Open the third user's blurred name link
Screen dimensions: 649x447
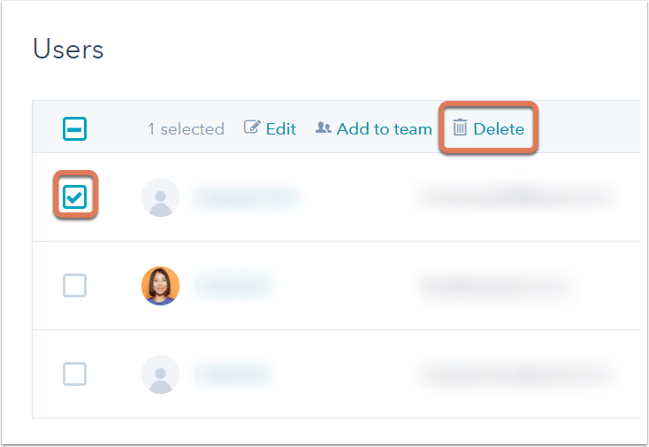[233, 374]
